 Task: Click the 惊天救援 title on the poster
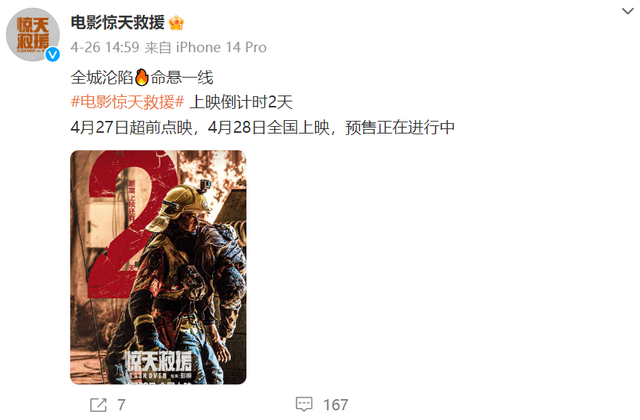(x=158, y=362)
